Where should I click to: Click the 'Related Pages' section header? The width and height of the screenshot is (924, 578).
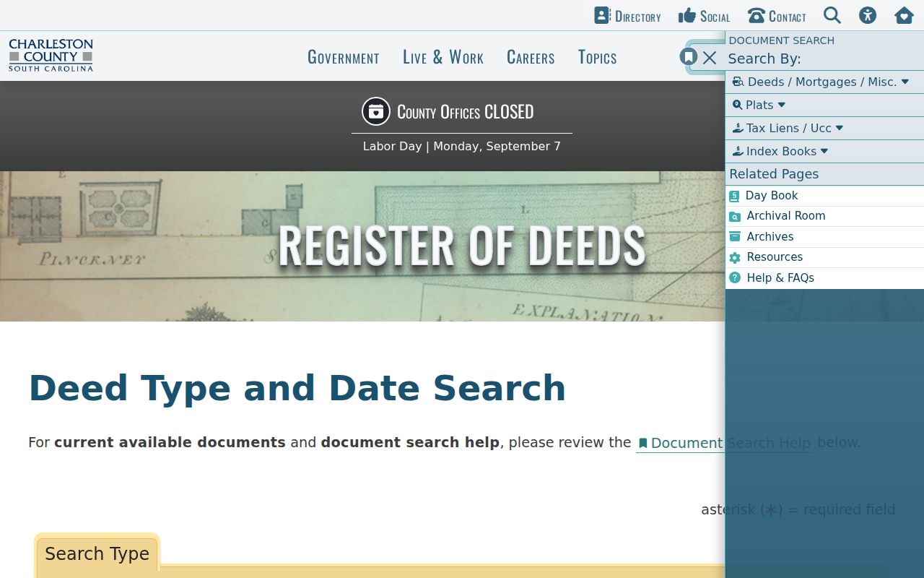774,174
